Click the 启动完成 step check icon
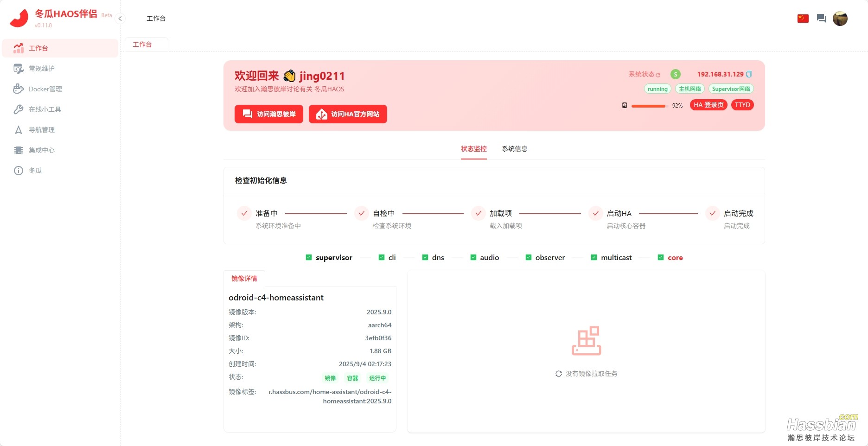This screenshot has width=868, height=446. (713, 213)
